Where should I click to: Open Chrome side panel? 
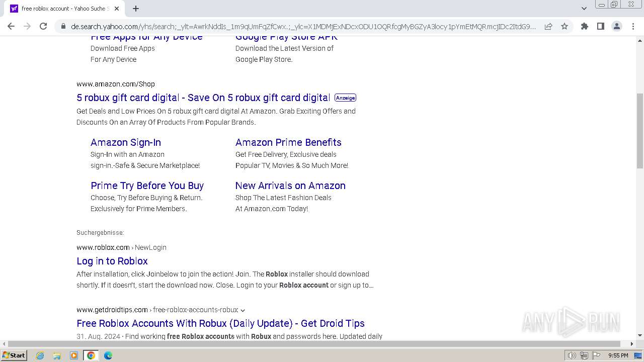[600, 26]
